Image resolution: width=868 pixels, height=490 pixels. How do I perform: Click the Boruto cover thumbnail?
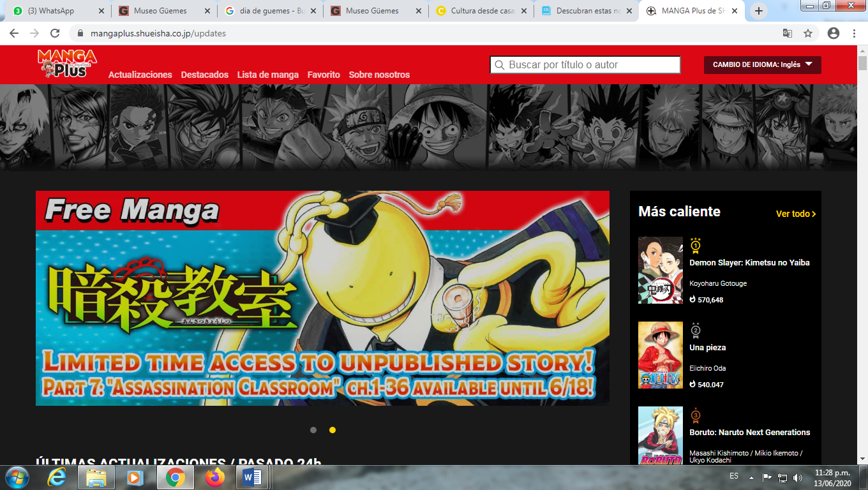point(661,435)
